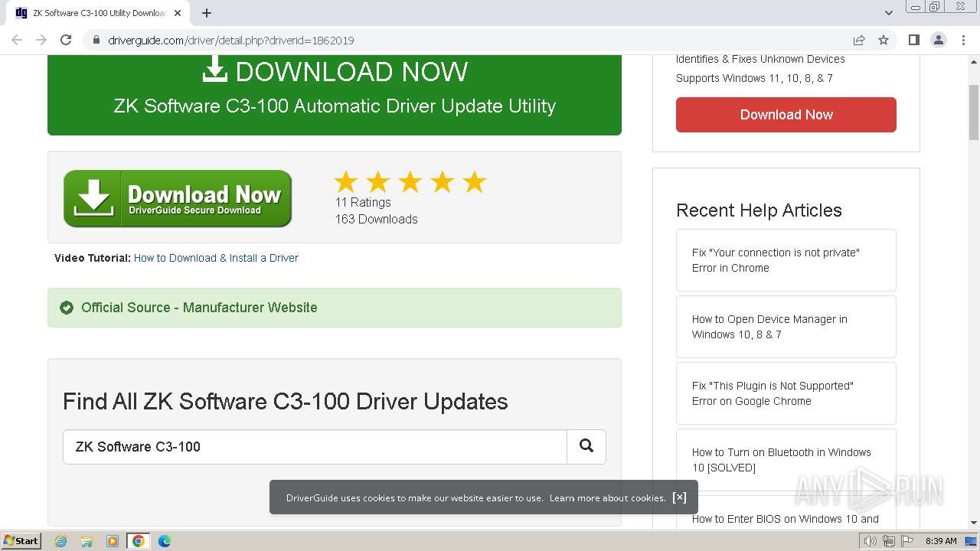980x551 pixels.
Task: Bookmark this page with the star icon
Action: click(884, 40)
